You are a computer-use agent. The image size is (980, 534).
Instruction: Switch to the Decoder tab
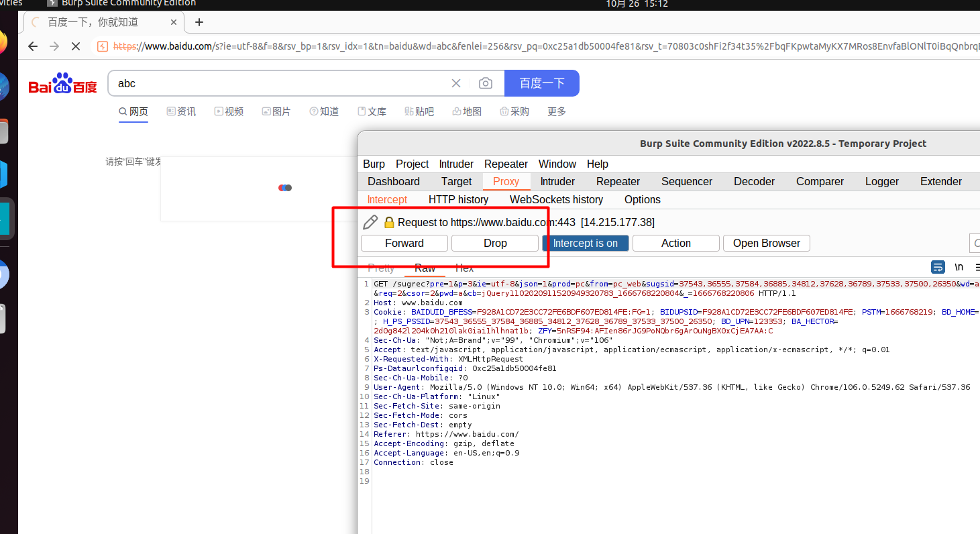(754, 181)
